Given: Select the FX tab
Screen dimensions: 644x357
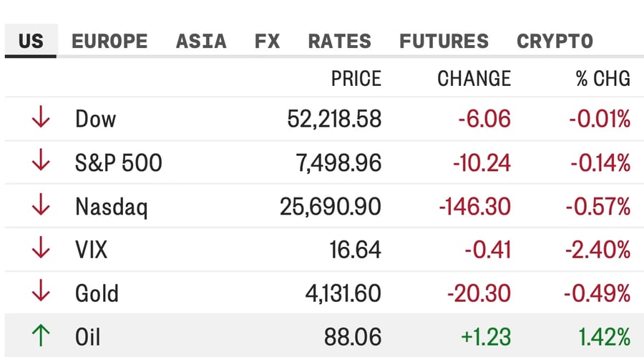Looking at the screenshot, I should [x=267, y=41].
